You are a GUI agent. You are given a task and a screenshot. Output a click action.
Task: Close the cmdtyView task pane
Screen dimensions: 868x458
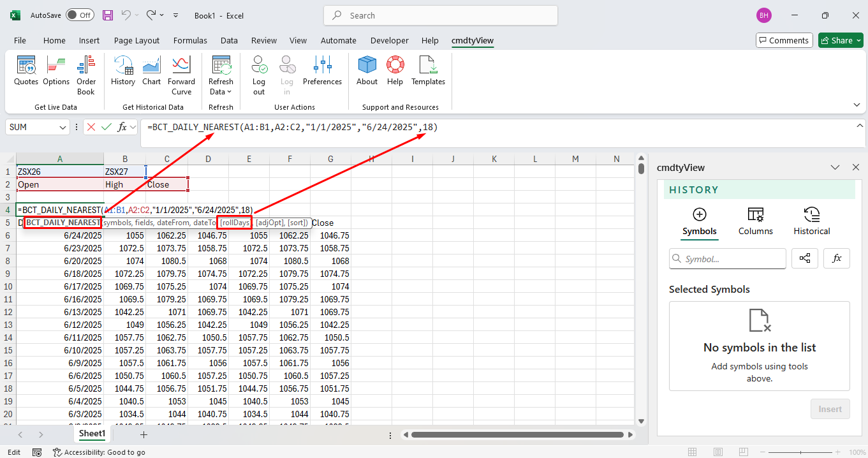tap(856, 167)
